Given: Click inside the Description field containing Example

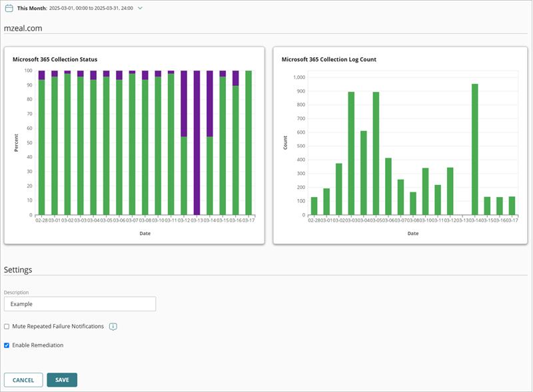Looking at the screenshot, I should click(80, 303).
